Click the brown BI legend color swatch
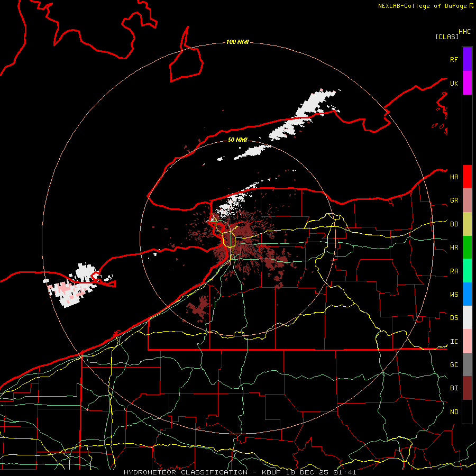The image size is (476, 476). pyautogui.click(x=467, y=388)
